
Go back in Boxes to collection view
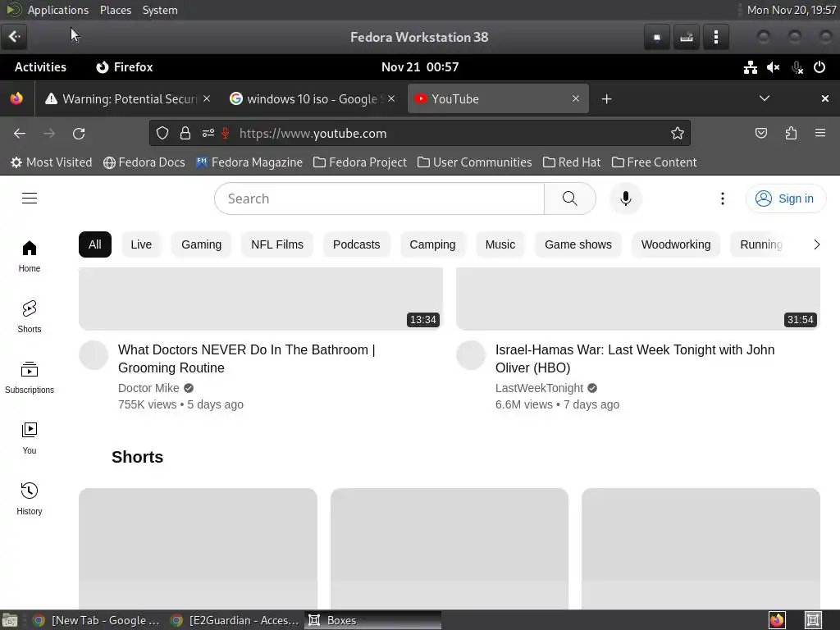coord(15,36)
